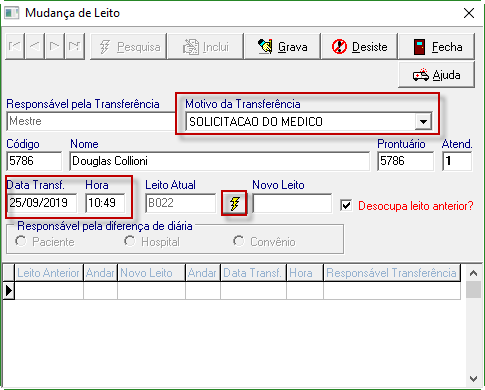
Task: Click the Data Transf. grid column header
Action: (253, 273)
